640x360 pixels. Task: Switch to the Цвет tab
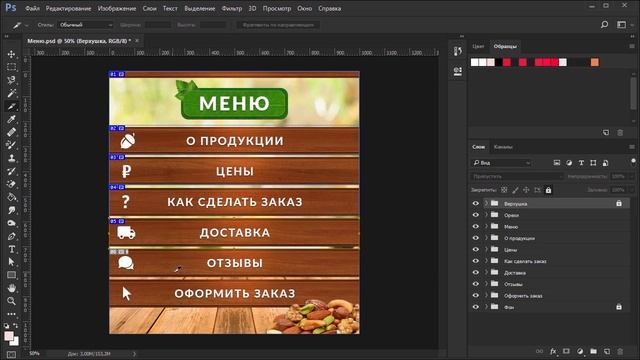pos(478,46)
